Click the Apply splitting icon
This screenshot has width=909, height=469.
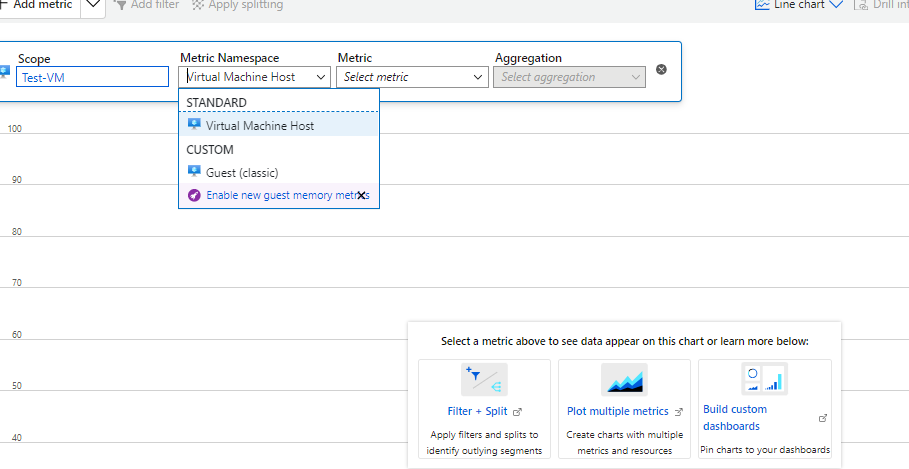tap(198, 5)
